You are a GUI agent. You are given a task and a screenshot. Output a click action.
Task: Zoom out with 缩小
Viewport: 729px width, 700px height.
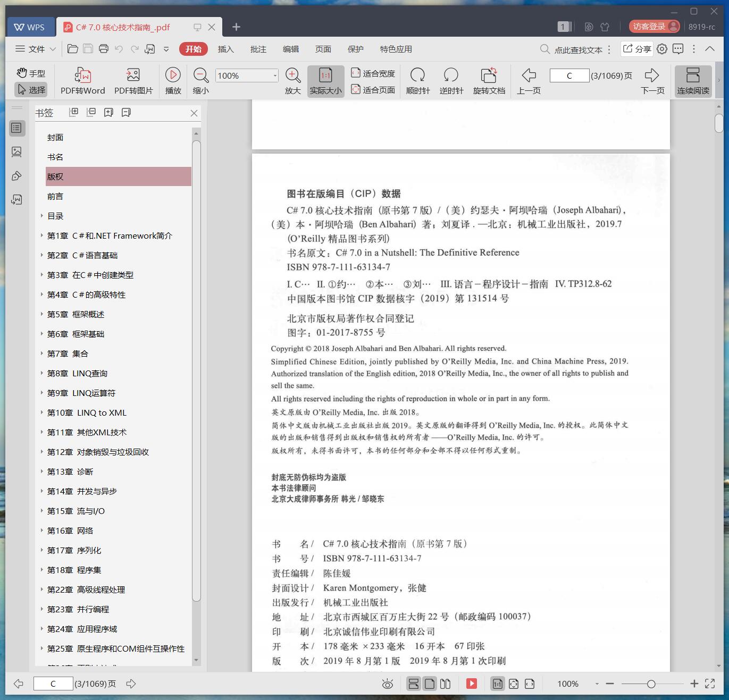tap(200, 81)
